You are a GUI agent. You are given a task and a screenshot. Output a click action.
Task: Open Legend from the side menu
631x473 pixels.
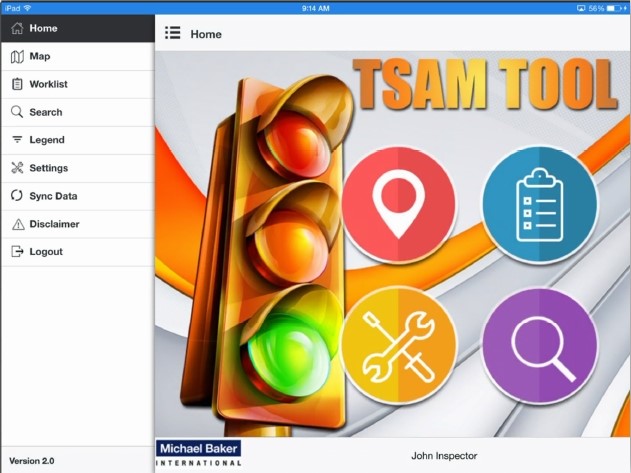click(x=47, y=140)
